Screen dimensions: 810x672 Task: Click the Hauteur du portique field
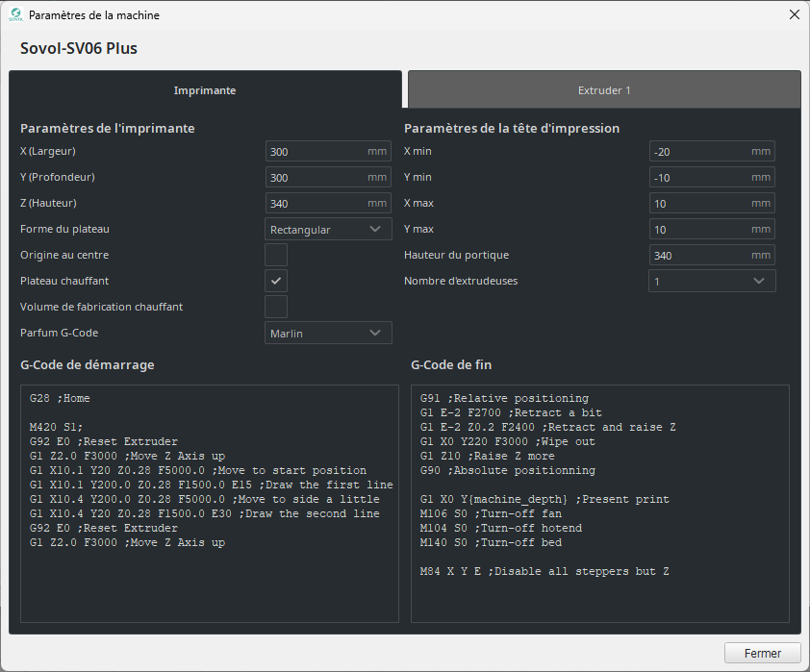[x=712, y=255]
